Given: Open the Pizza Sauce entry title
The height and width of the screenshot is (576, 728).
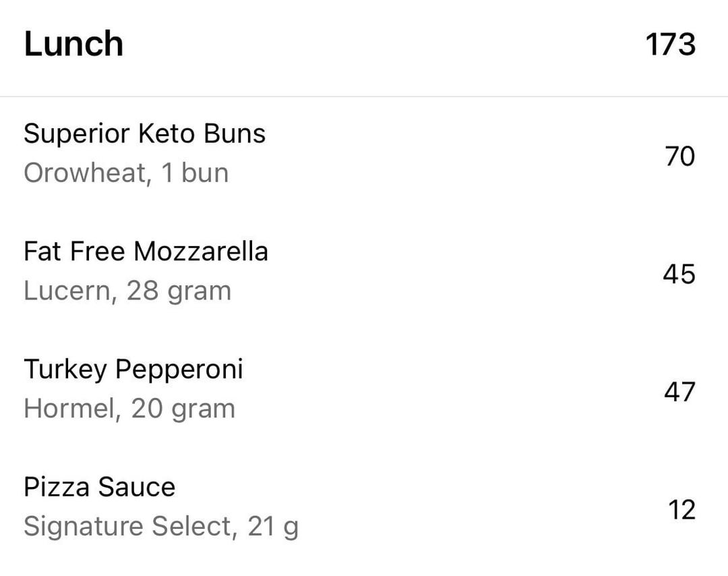Looking at the screenshot, I should 99,487.
